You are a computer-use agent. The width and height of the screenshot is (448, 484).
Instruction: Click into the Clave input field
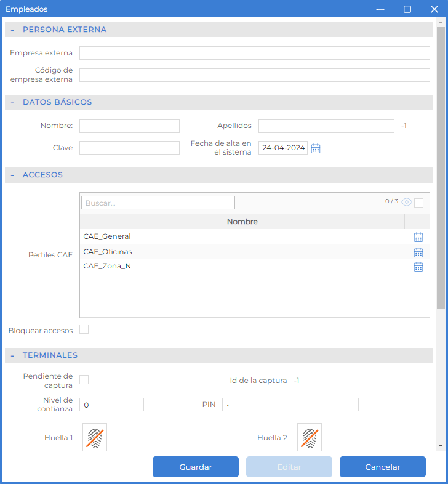129,148
